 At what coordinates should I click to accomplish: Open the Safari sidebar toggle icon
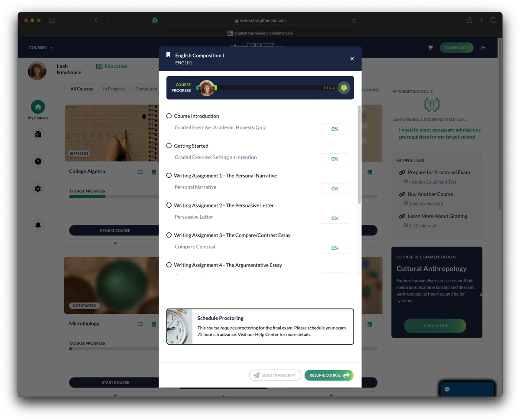pyautogui.click(x=52, y=20)
